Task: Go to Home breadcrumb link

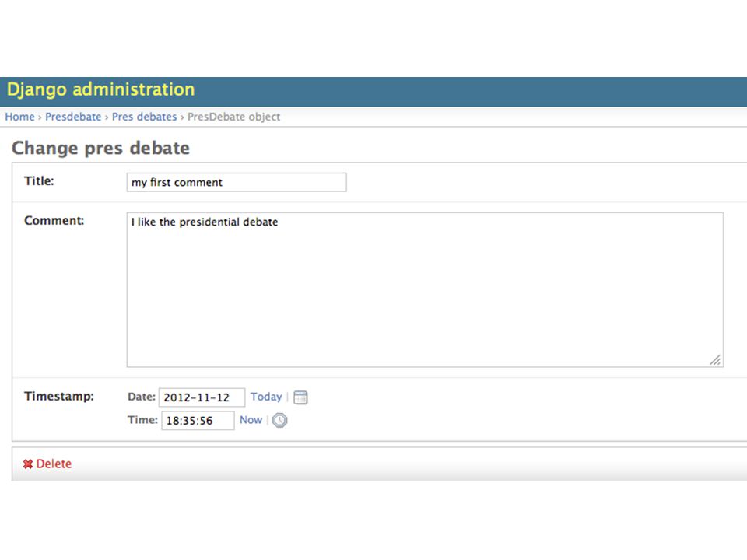Action: [x=19, y=117]
